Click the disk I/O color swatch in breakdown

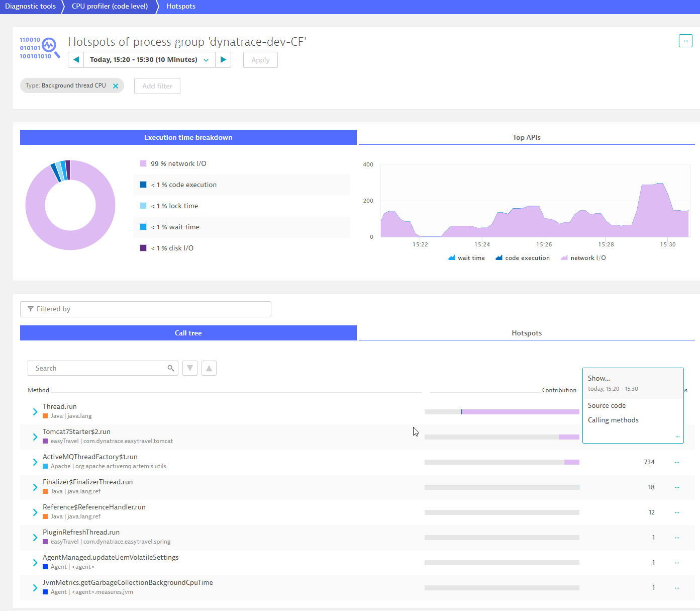pyautogui.click(x=143, y=248)
